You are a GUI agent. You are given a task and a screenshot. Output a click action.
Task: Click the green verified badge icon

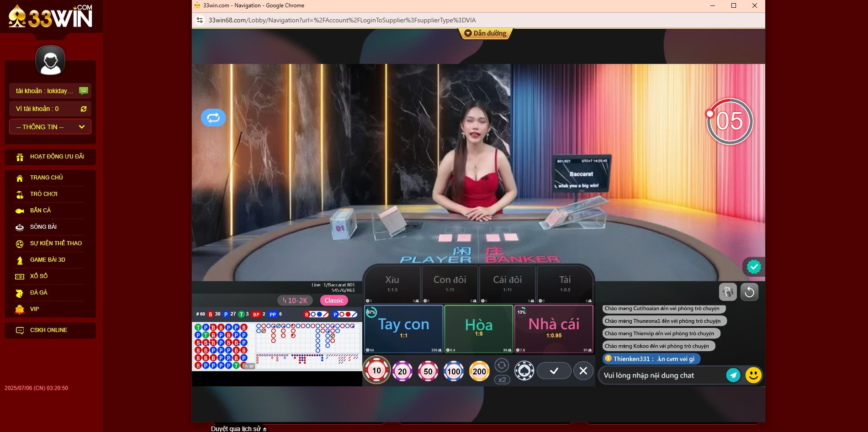(x=754, y=266)
